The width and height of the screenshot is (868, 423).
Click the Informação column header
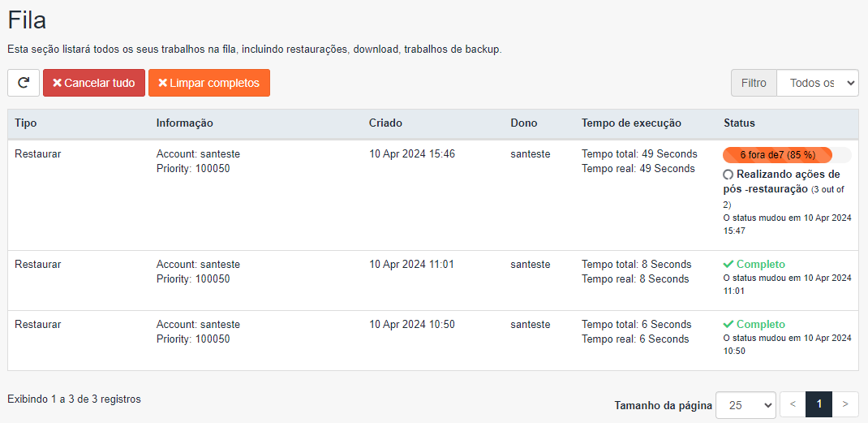pyautogui.click(x=184, y=123)
